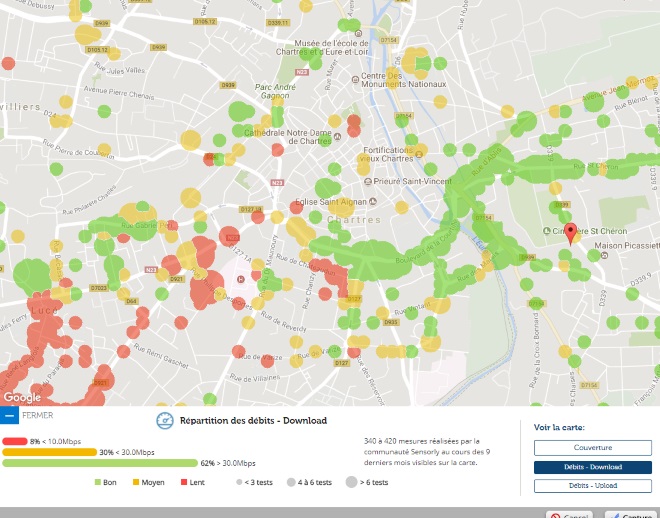Click the Google logo on the map
Image resolution: width=660 pixels, height=518 pixels.
pyautogui.click(x=22, y=397)
